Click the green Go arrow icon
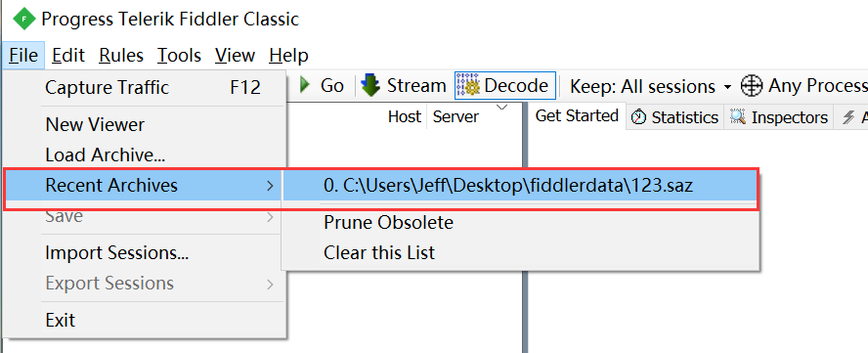 click(304, 85)
